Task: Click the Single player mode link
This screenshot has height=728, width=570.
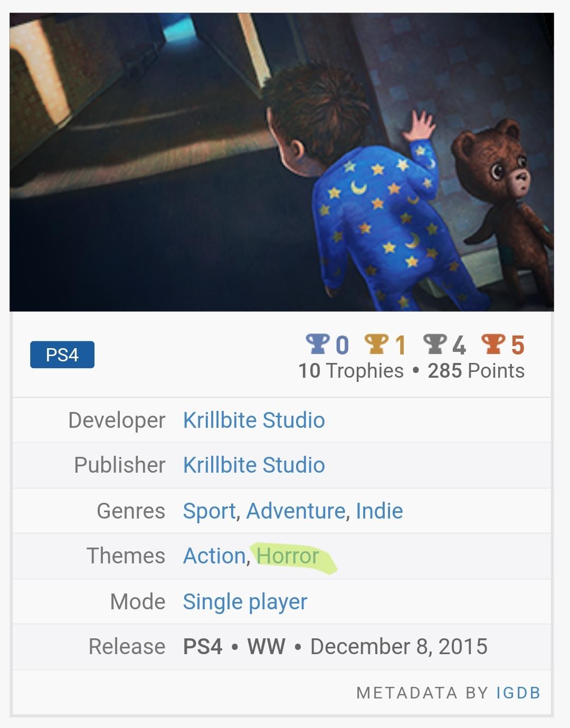Action: click(245, 602)
